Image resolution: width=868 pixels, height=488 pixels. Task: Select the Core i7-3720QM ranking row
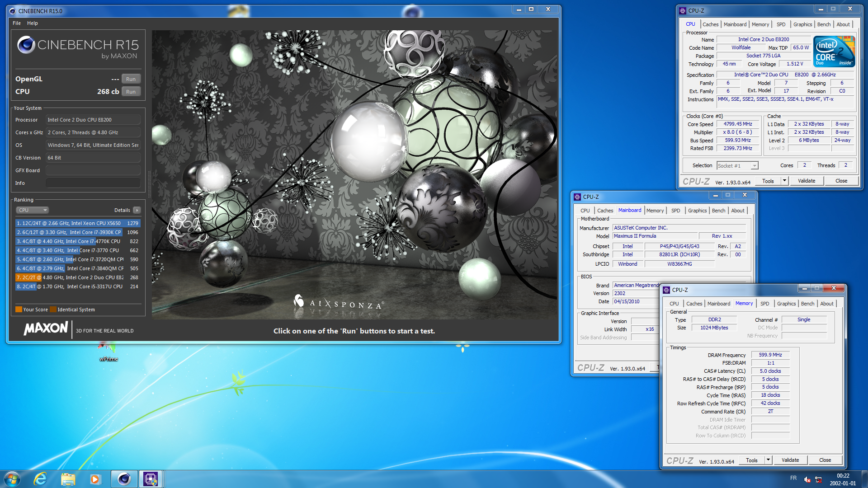pyautogui.click(x=78, y=259)
